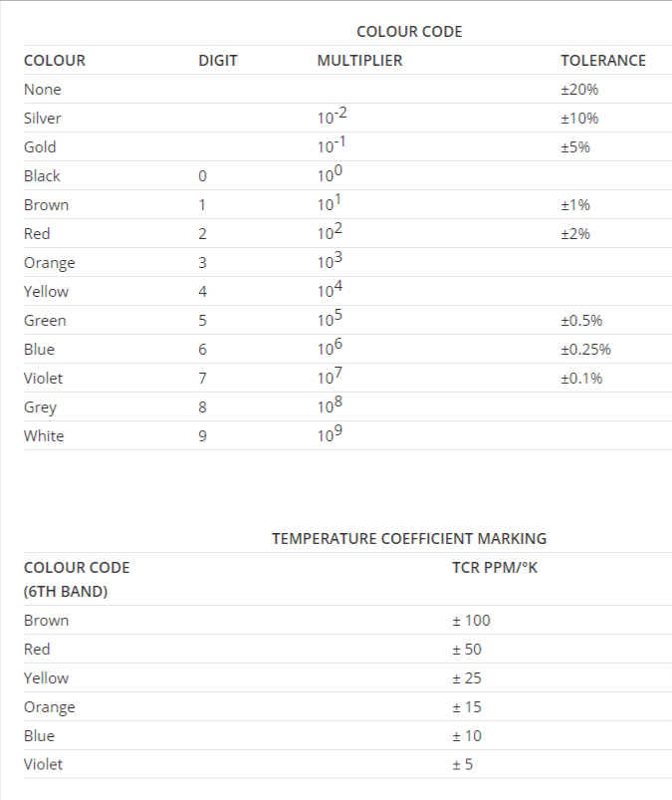Click the MULTIPLIER column header
Viewport: 672px width, 800px height.
359,61
